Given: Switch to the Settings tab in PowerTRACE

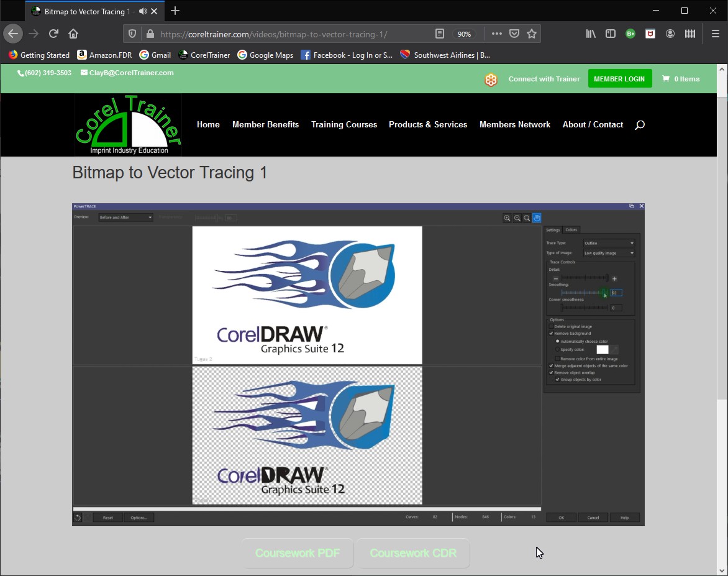Looking at the screenshot, I should click(x=552, y=230).
